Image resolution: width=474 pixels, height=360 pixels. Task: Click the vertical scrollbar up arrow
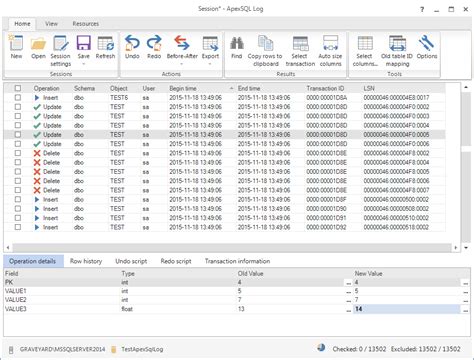tap(466, 87)
